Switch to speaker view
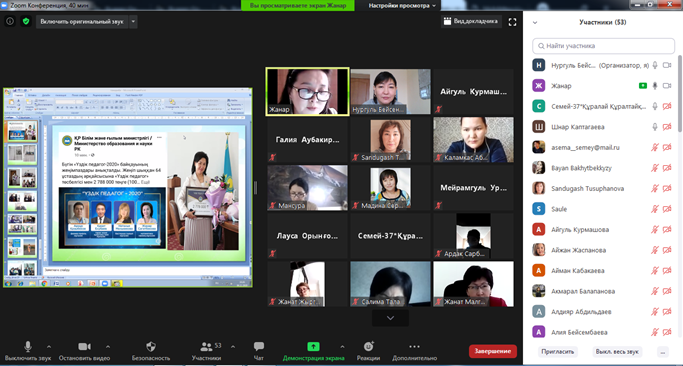683x366 pixels. click(471, 21)
